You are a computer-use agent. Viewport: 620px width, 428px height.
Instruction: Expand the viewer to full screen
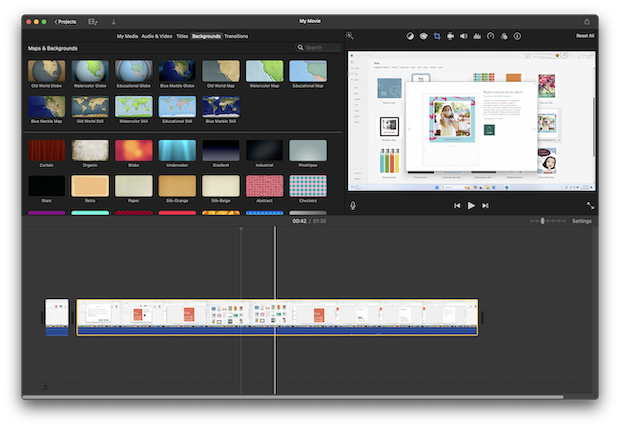pos(590,205)
